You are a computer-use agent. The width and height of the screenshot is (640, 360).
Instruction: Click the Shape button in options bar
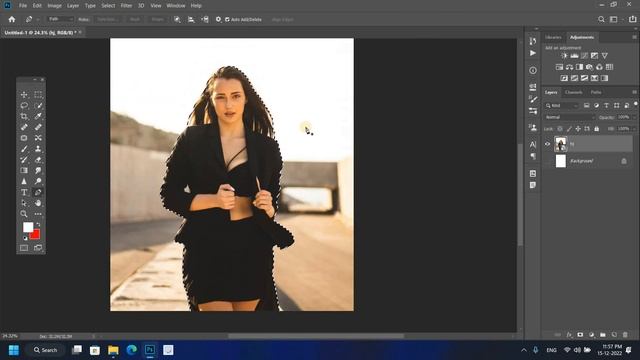tap(158, 19)
